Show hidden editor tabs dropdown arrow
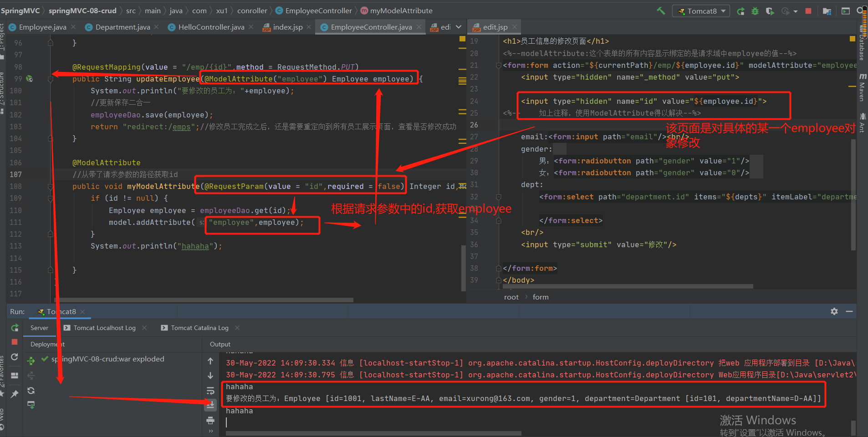This screenshot has height=437, width=868. 459,27
